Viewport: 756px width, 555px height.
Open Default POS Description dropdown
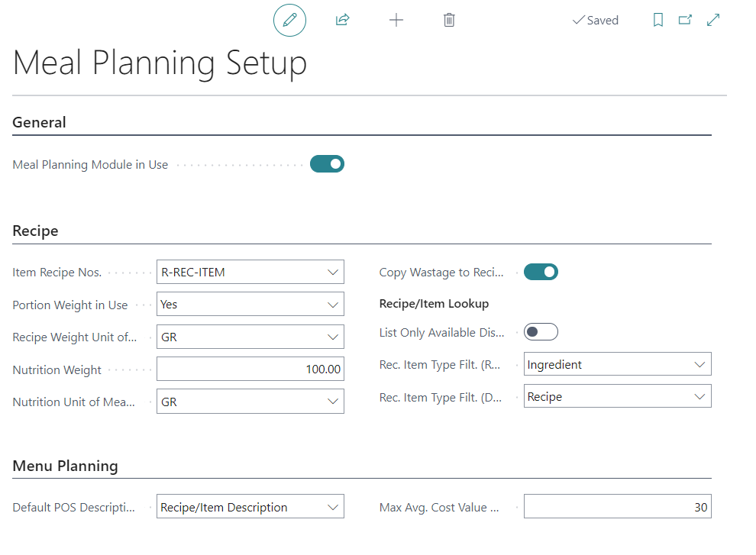point(332,508)
